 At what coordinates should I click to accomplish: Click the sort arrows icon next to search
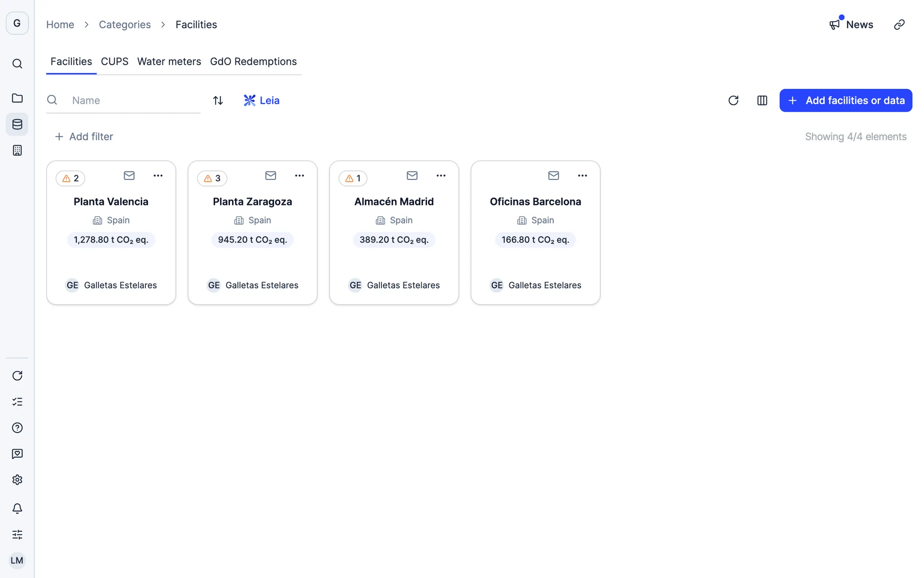coord(218,100)
